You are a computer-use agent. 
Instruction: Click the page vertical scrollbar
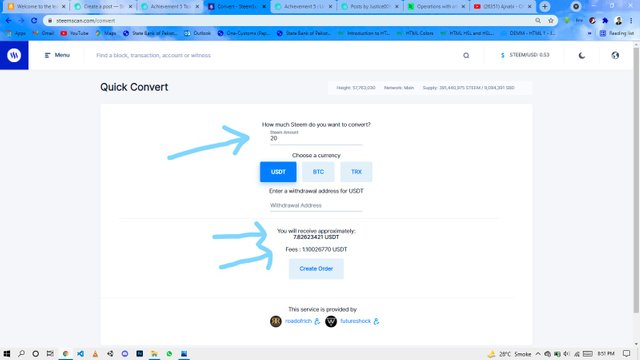pyautogui.click(x=636, y=180)
